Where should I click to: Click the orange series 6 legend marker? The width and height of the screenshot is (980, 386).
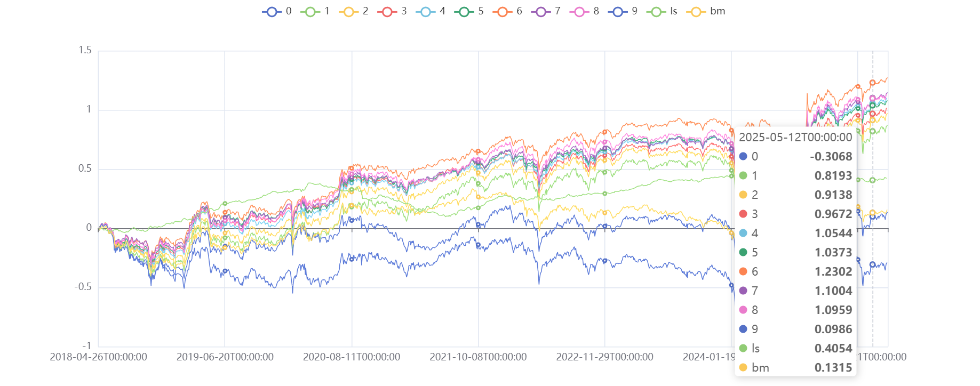(503, 11)
